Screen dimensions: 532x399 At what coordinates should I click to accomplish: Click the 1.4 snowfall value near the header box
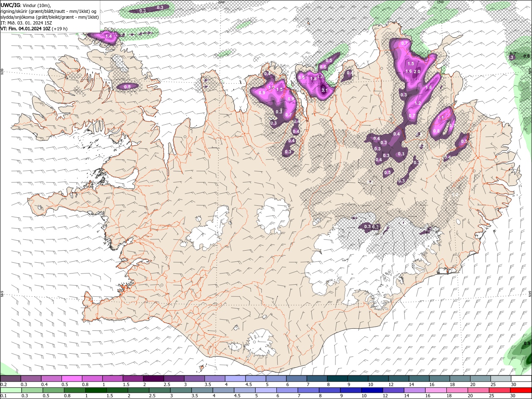[109, 37]
